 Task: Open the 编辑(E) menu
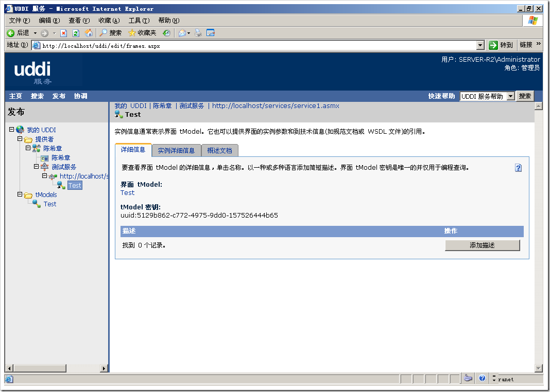pos(49,20)
